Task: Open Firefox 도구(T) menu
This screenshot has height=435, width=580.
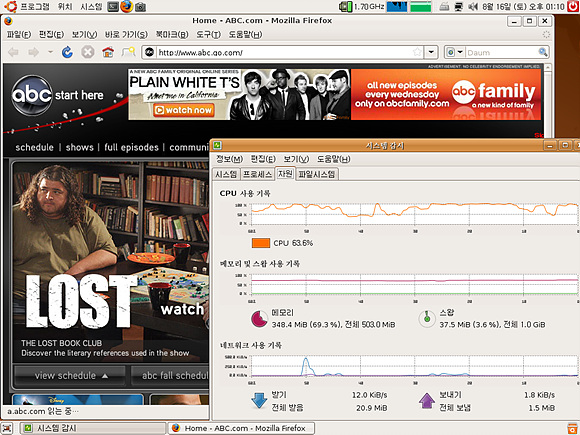Action: coord(208,34)
